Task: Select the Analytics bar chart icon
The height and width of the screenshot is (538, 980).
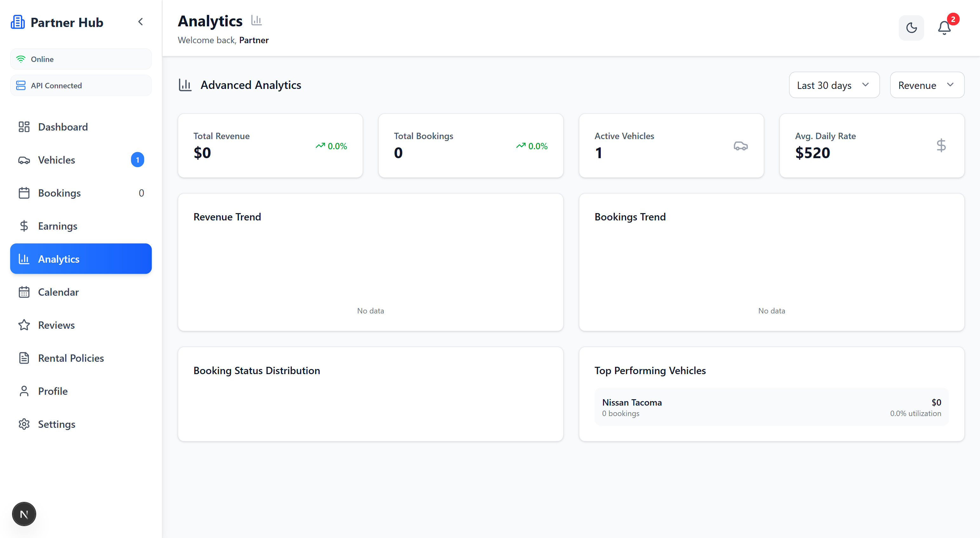Action: (24, 259)
